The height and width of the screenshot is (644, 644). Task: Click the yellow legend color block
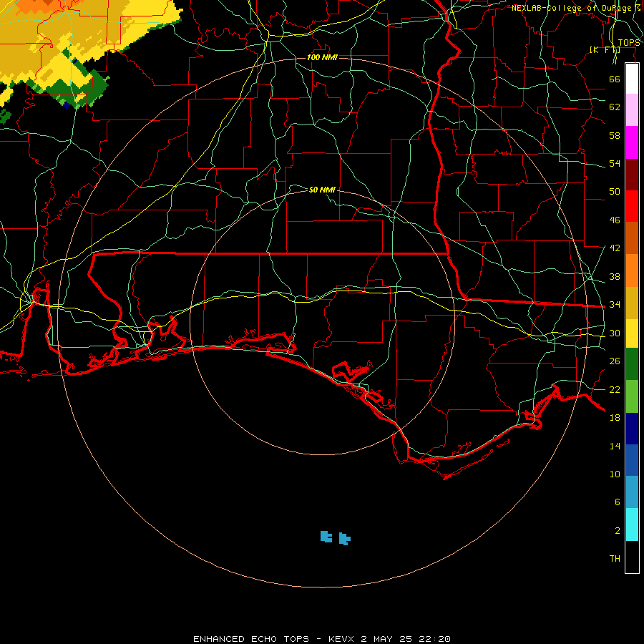coord(632,333)
